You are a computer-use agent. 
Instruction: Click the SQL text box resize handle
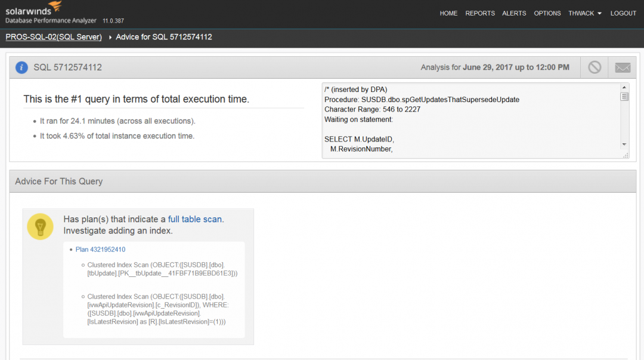tap(626, 155)
